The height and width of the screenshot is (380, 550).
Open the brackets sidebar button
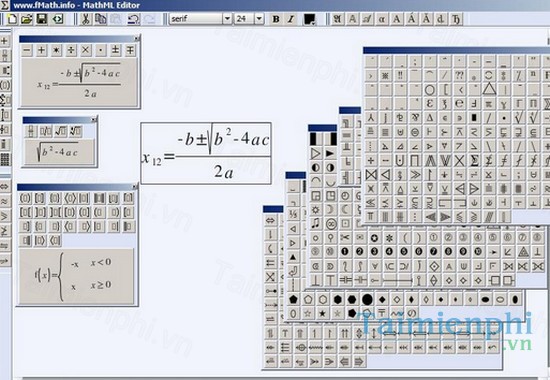point(5,85)
